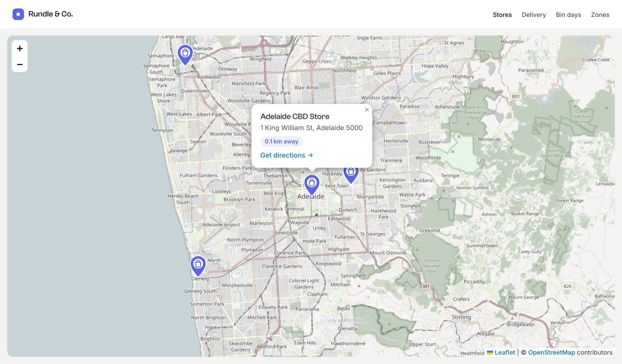Click the Houghton map label
Image resolution: width=622 pixels, height=364 pixels.
coord(512,42)
